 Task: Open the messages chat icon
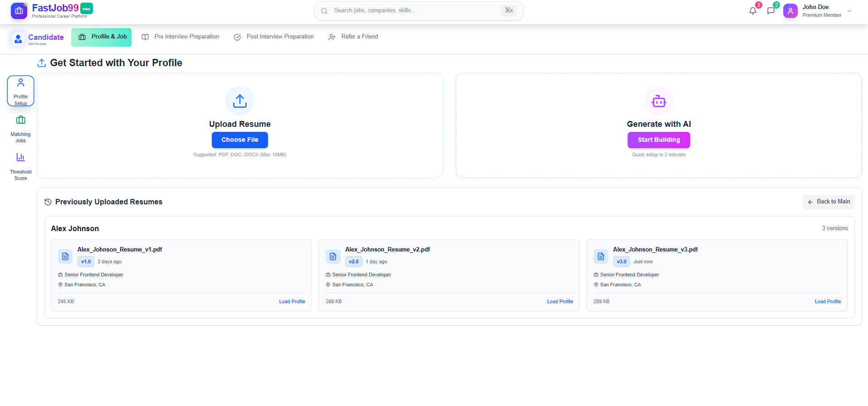[770, 11]
